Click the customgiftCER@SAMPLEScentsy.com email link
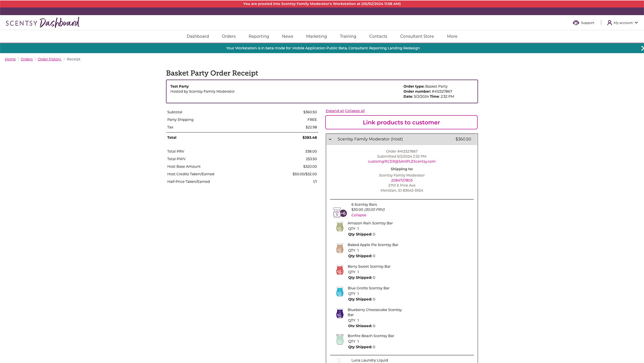The image size is (644, 363). [x=402, y=161]
